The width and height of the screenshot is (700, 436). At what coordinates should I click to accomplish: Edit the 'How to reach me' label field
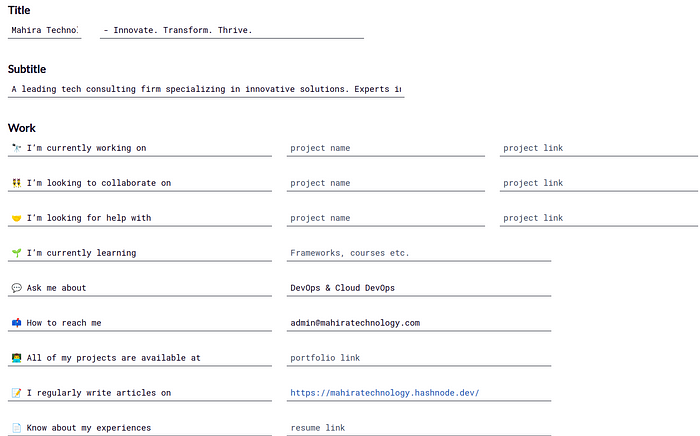[x=140, y=323]
